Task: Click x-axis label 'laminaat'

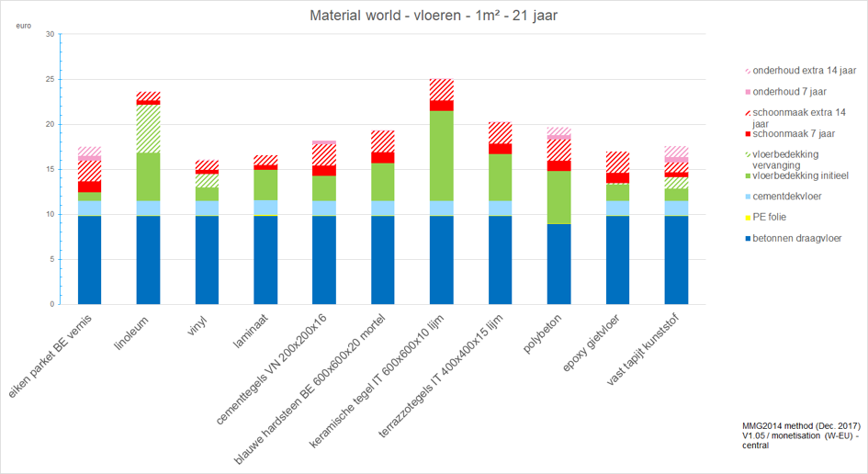Action: point(250,332)
